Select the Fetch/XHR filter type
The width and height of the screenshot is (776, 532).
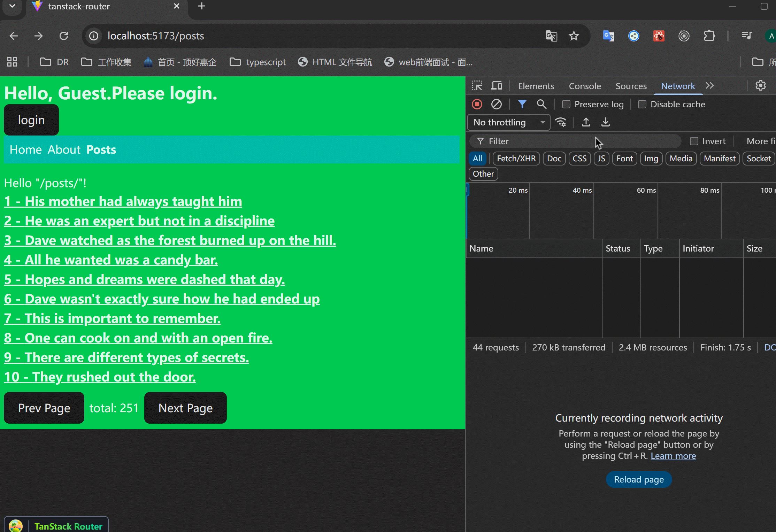(516, 159)
